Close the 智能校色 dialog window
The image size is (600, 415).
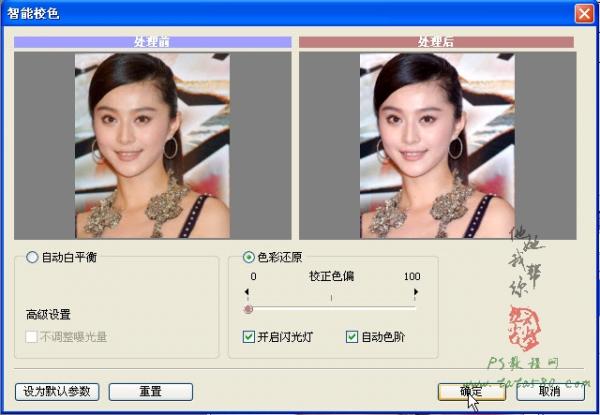point(584,14)
